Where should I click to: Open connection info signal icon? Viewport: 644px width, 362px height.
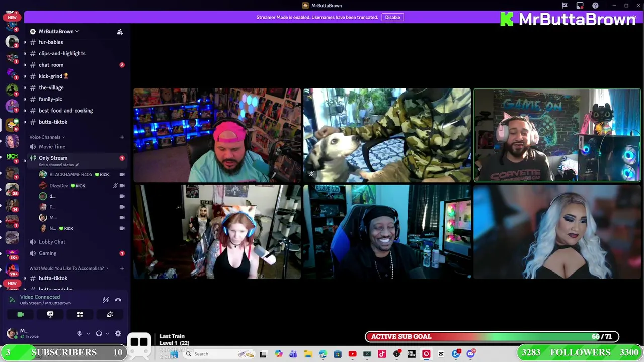12,300
